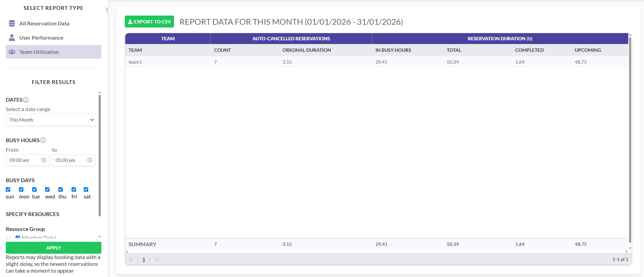The width and height of the screenshot is (644, 277).
Task: Go to the previous page arrow
Action: click(x=138, y=259)
